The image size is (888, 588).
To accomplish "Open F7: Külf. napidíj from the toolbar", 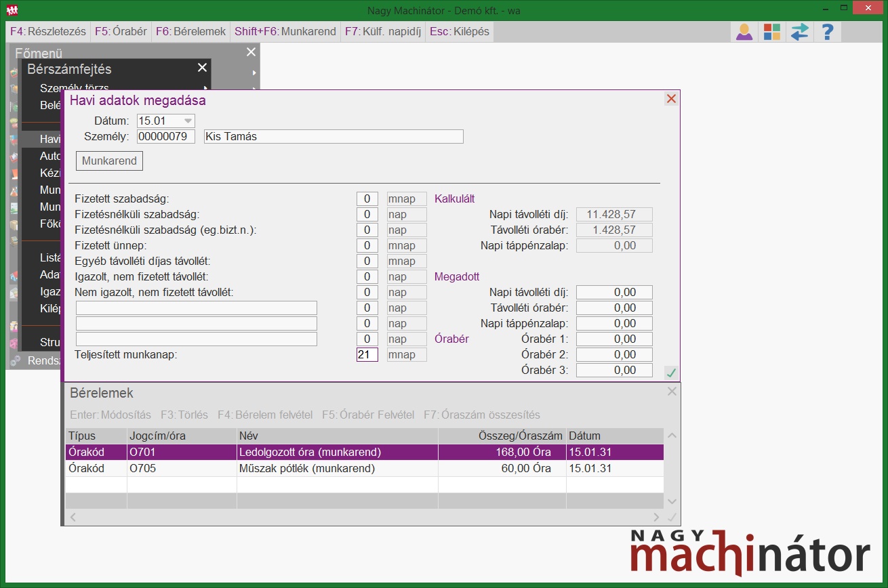I will click(383, 32).
